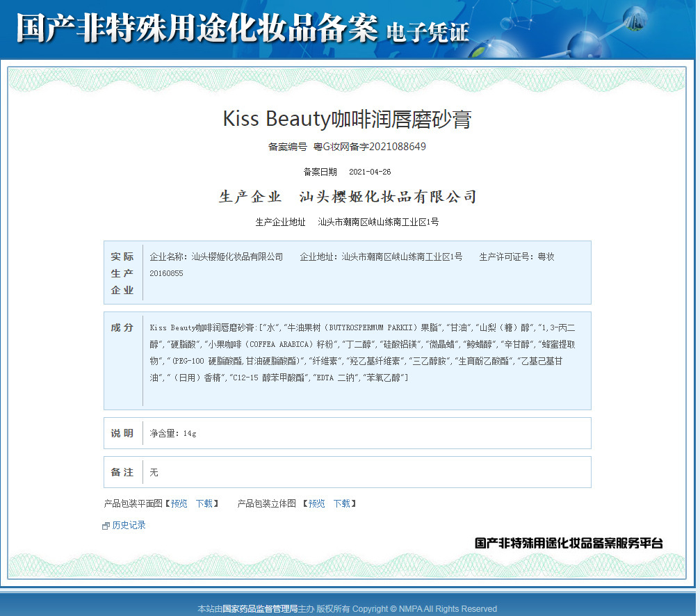Click the 实际生产企业 row label
The height and width of the screenshot is (616, 700).
[122, 273]
